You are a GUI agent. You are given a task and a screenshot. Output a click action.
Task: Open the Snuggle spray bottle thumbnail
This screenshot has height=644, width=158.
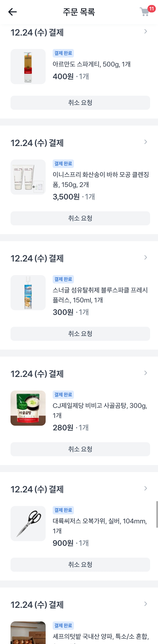(x=28, y=293)
